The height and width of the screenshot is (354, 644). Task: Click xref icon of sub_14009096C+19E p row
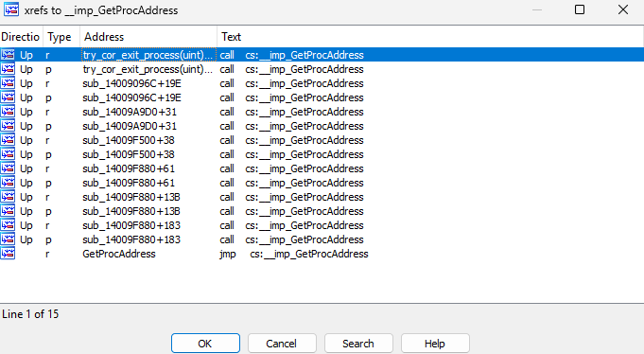pos(8,97)
